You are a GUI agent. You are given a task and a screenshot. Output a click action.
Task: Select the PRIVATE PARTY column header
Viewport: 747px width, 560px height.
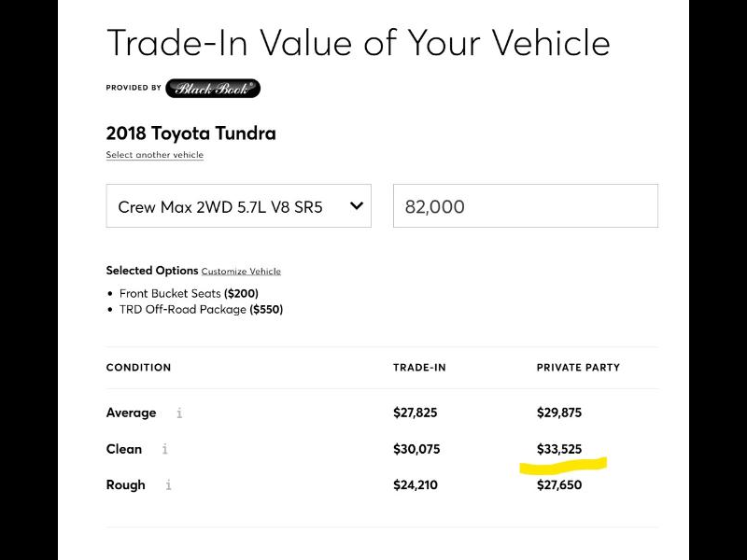point(578,368)
